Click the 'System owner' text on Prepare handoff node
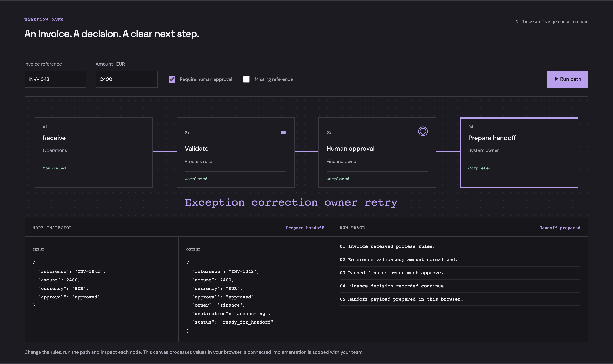Screen dimensions: 613x364 click(x=483, y=150)
